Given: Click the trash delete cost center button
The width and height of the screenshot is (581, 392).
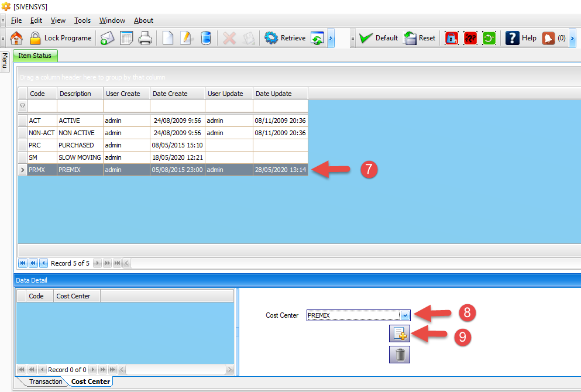Looking at the screenshot, I should [400, 355].
